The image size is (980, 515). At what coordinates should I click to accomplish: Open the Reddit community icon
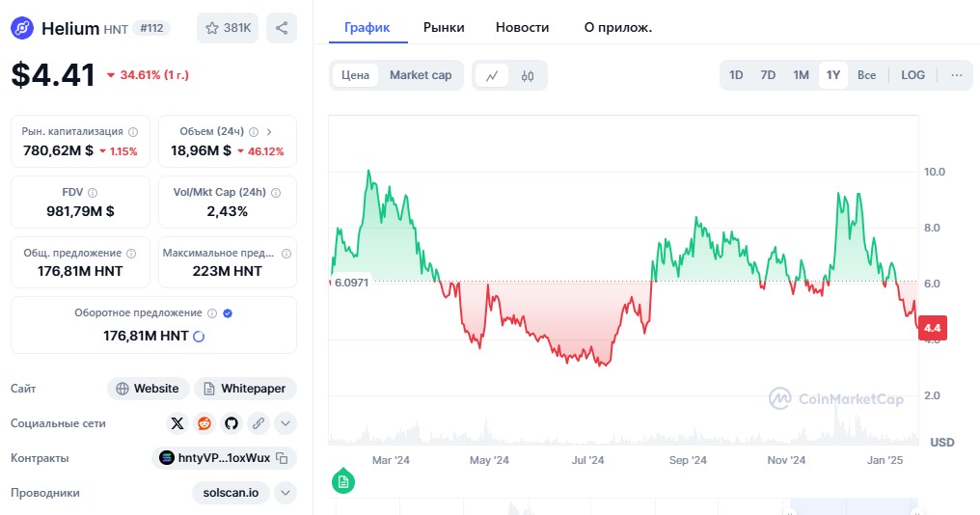(x=204, y=422)
